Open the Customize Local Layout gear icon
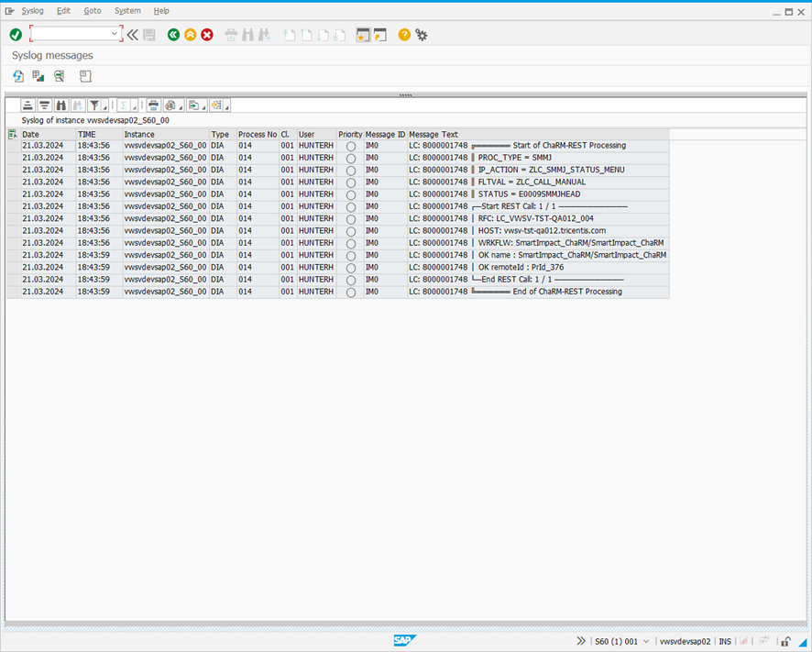This screenshot has width=812, height=652. click(x=422, y=35)
